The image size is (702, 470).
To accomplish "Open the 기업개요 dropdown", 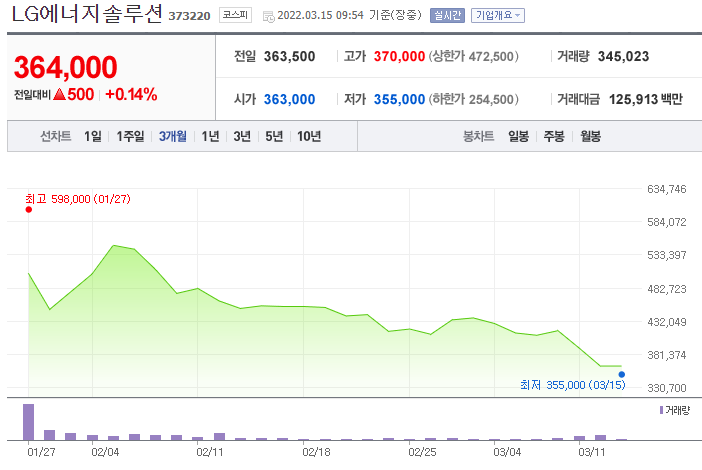I will 497,15.
